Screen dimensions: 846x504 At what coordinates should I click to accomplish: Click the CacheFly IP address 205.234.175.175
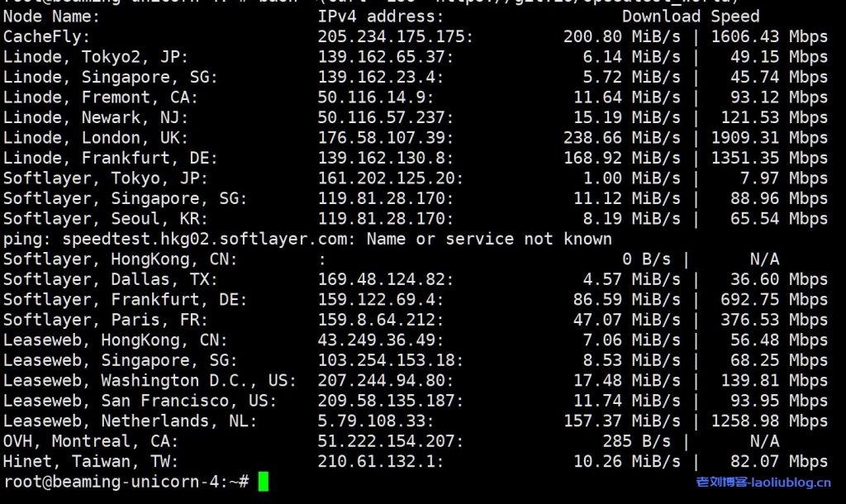[x=396, y=36]
